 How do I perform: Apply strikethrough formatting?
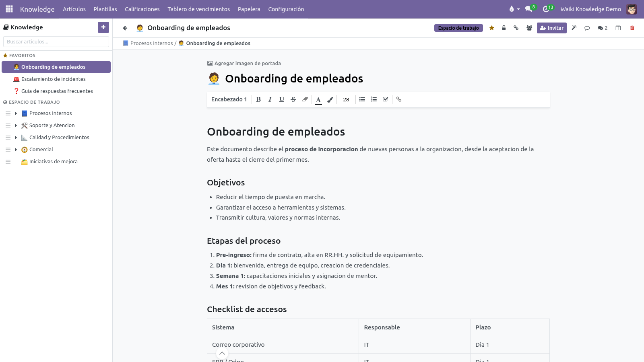[x=293, y=99]
